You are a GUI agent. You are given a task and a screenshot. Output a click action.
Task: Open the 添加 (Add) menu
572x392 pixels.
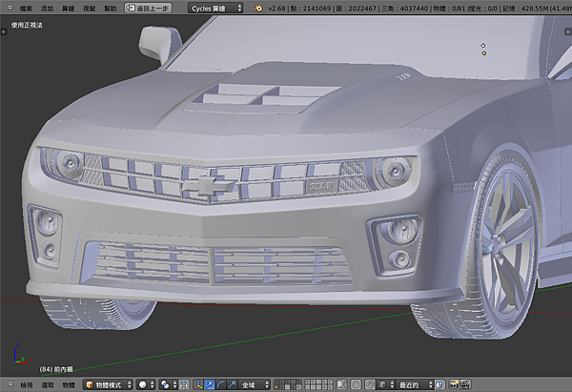(x=47, y=8)
